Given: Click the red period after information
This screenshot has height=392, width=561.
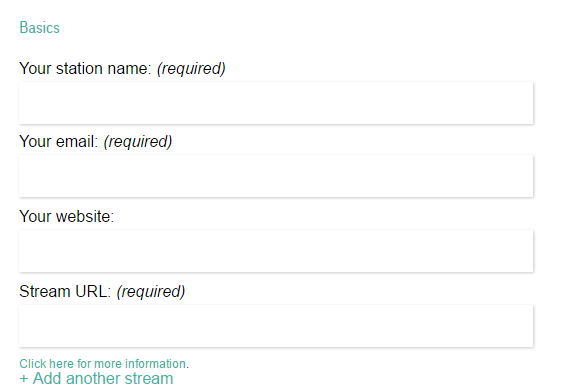Looking at the screenshot, I should tap(187, 367).
